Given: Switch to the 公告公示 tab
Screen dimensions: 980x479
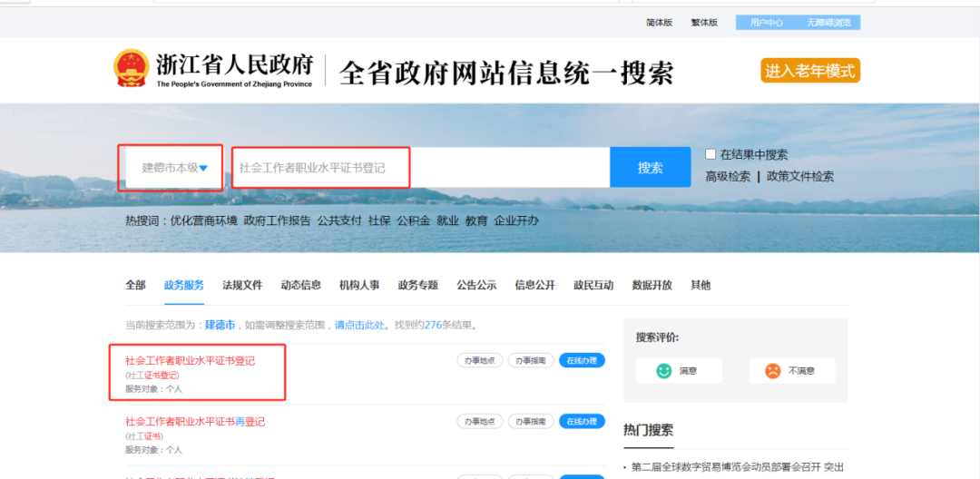Looking at the screenshot, I should click(476, 285).
